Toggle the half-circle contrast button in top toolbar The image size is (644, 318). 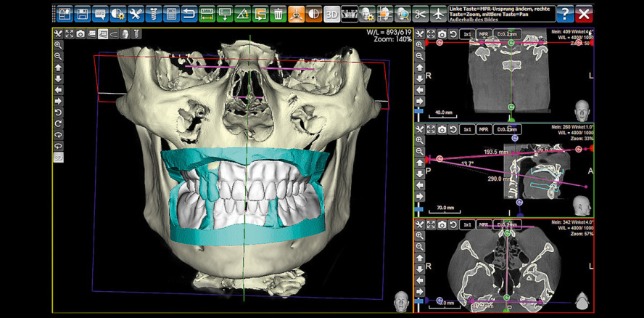[313, 13]
